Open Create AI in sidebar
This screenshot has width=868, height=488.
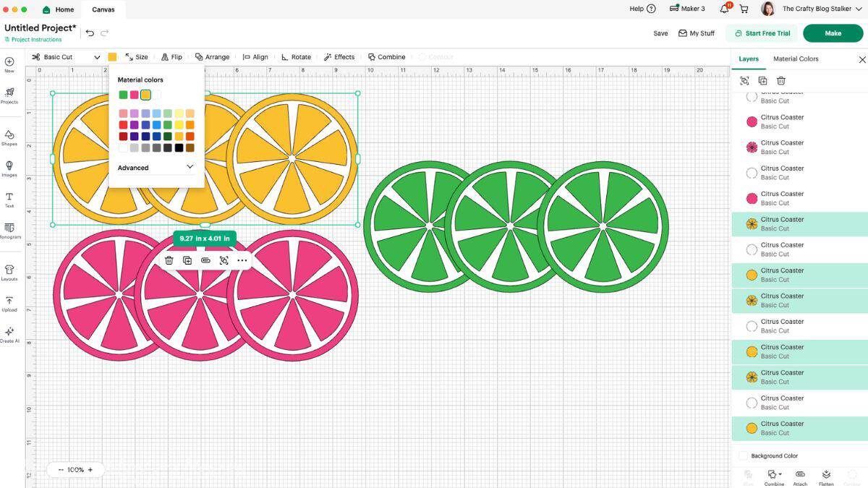[x=9, y=335]
